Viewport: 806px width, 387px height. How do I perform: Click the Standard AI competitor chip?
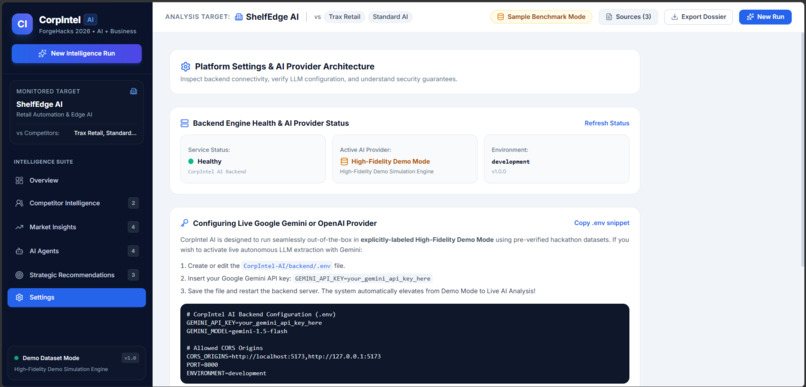(x=390, y=16)
